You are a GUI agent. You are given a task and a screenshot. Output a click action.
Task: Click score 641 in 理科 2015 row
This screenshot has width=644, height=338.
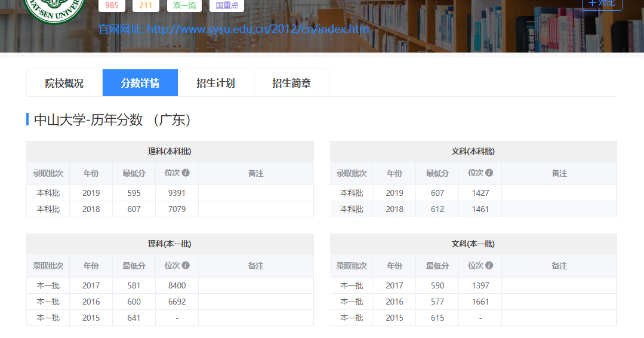tap(134, 318)
